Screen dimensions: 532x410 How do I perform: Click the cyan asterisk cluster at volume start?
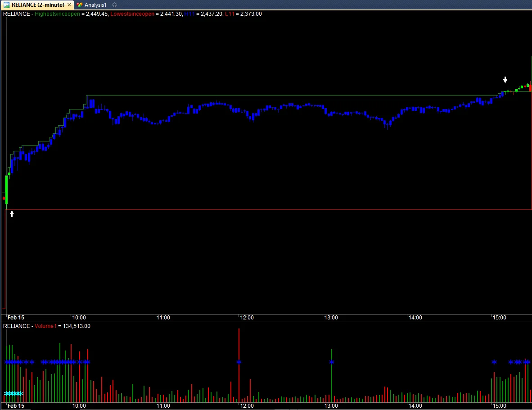click(14, 393)
